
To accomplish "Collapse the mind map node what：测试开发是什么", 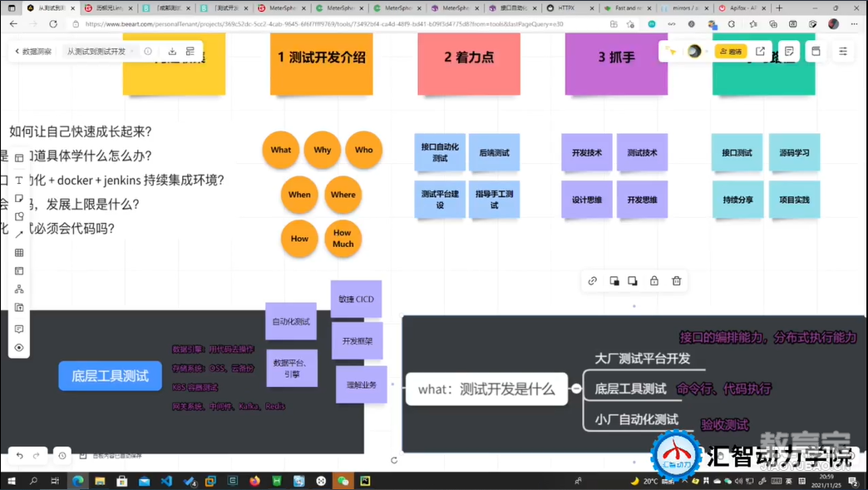I will pos(576,389).
